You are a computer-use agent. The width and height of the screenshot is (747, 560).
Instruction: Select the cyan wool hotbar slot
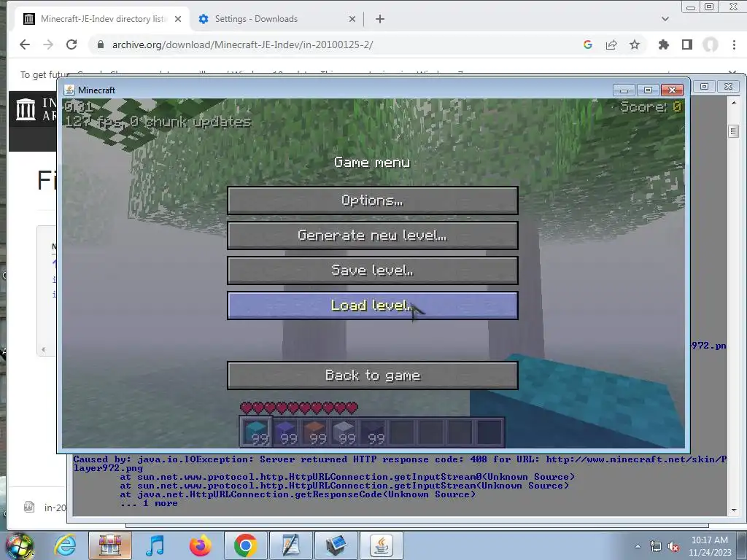(x=256, y=432)
